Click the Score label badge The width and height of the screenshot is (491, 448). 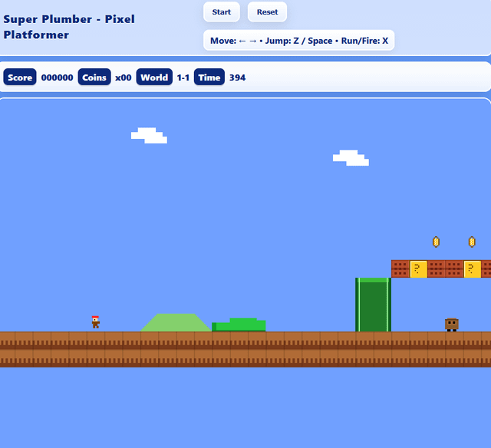20,77
